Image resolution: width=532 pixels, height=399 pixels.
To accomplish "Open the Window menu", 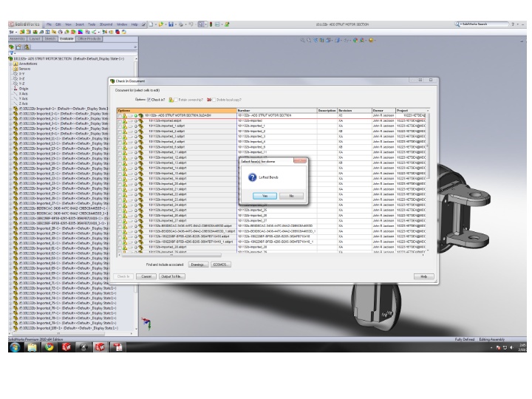I will click(x=122, y=24).
